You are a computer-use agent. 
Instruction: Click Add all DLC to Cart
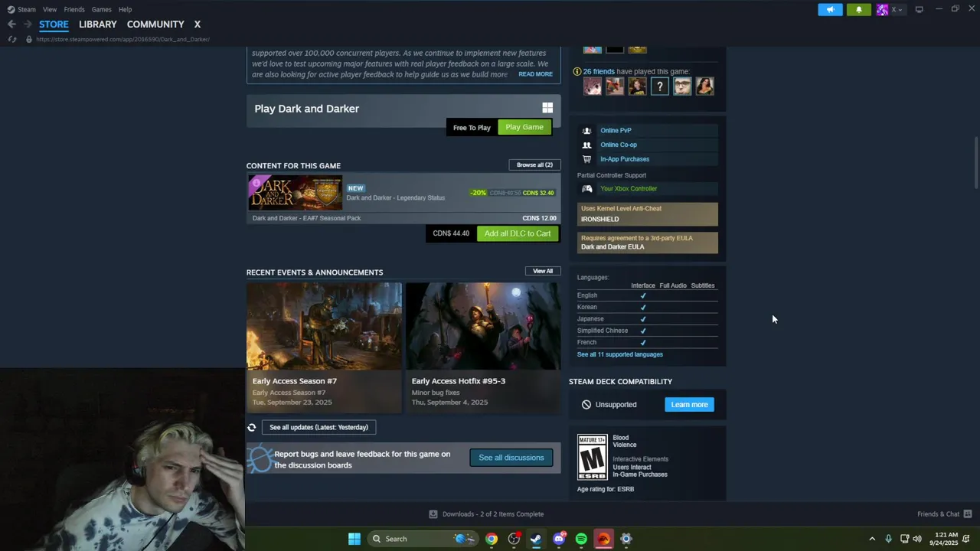(518, 233)
